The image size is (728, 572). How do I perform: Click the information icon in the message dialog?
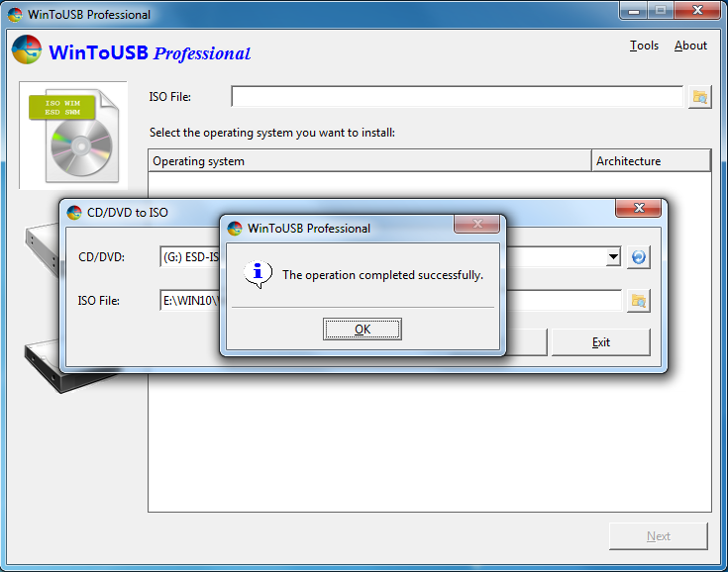(258, 274)
